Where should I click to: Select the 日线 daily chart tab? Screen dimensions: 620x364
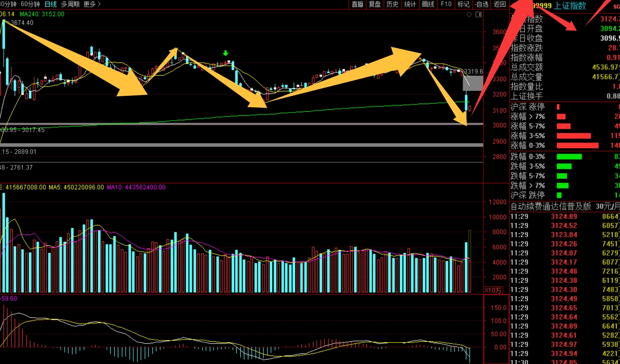pos(50,4)
